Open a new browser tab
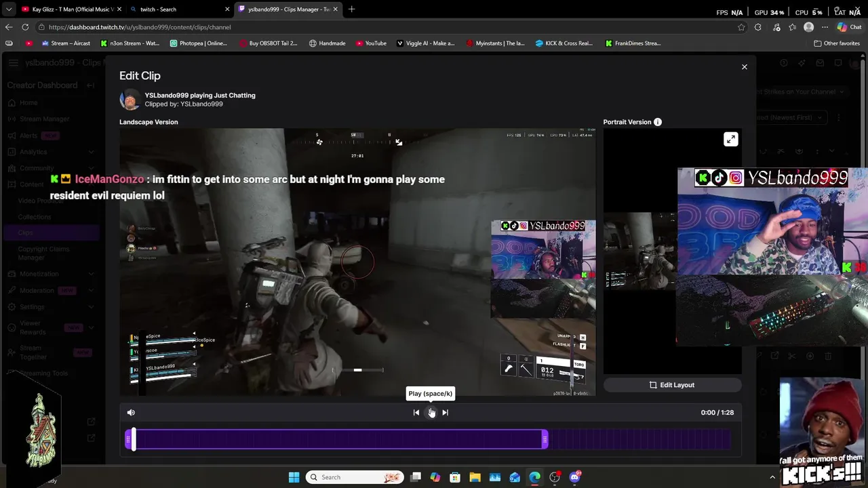The height and width of the screenshot is (488, 868). [x=351, y=9]
